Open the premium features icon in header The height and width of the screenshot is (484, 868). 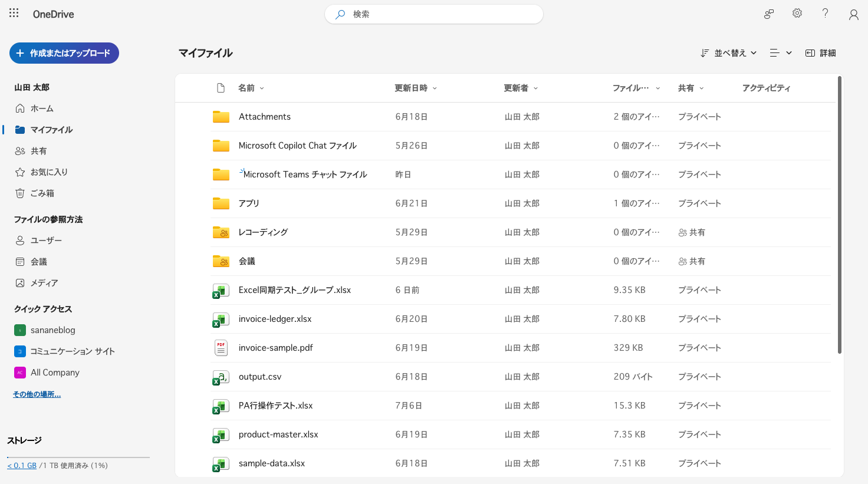pos(769,14)
